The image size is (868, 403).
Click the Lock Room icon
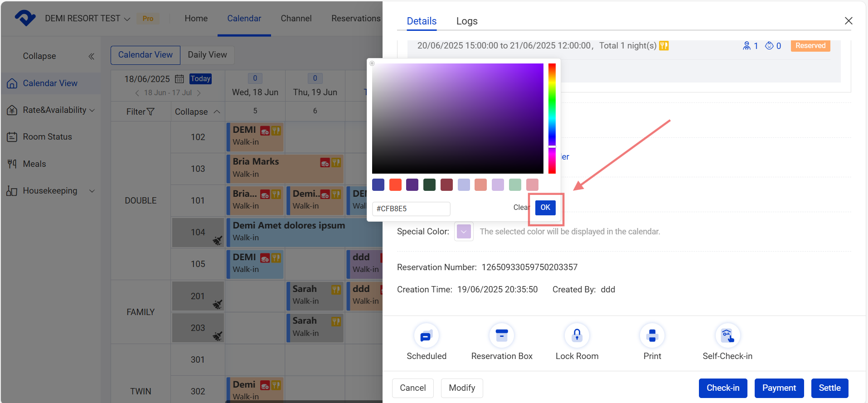click(577, 336)
